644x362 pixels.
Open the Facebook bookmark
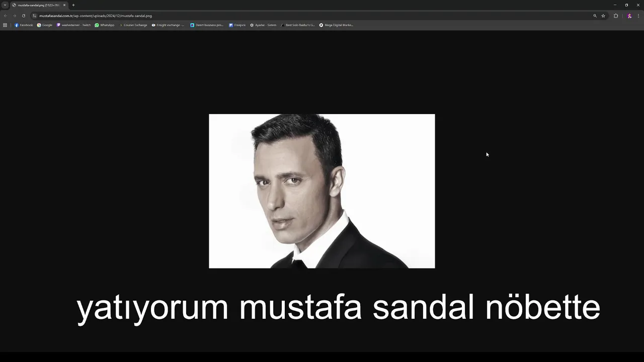pyautogui.click(x=24, y=25)
